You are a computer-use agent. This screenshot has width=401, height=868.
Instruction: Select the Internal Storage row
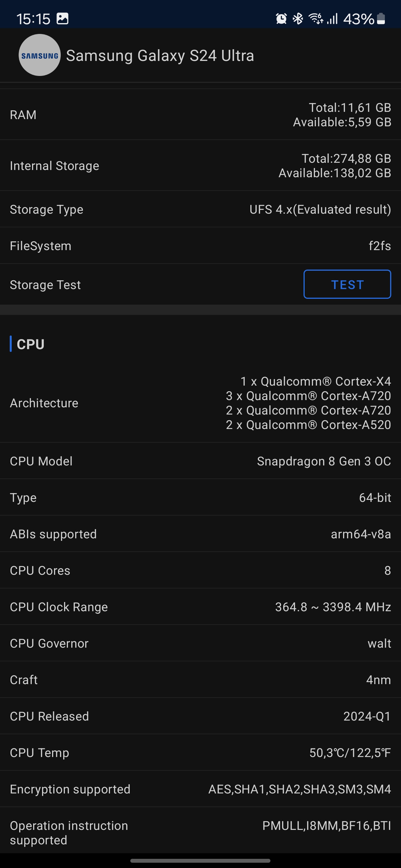[200, 166]
